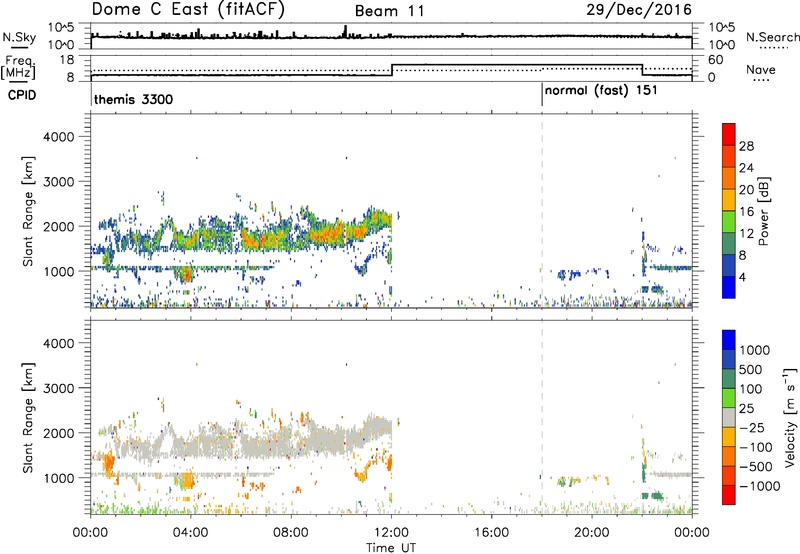Click the '16' tick on Power colorbar

tap(746, 212)
